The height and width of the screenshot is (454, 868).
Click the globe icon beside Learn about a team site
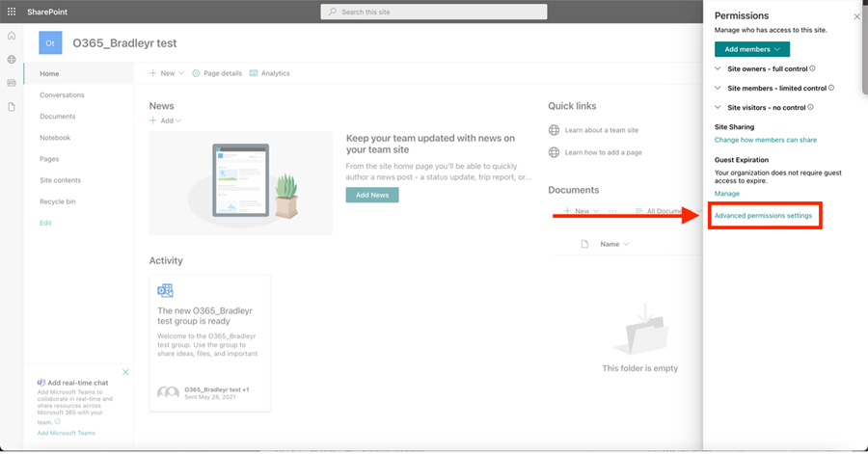tap(554, 130)
